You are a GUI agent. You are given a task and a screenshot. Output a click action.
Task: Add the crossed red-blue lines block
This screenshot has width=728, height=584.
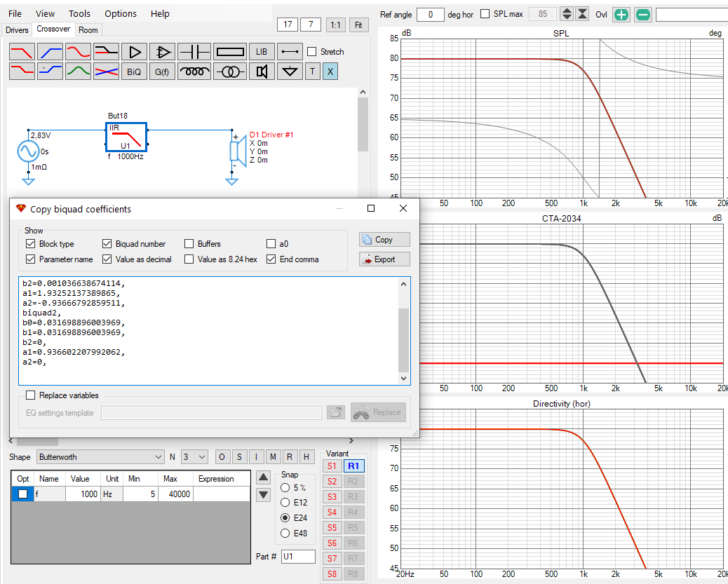pyautogui.click(x=106, y=72)
